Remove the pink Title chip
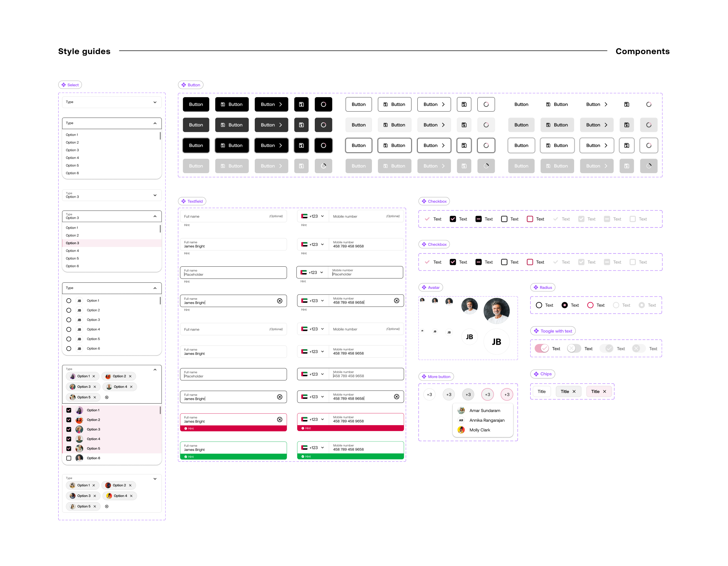Screen dimensions: 728x566 coord(605,392)
